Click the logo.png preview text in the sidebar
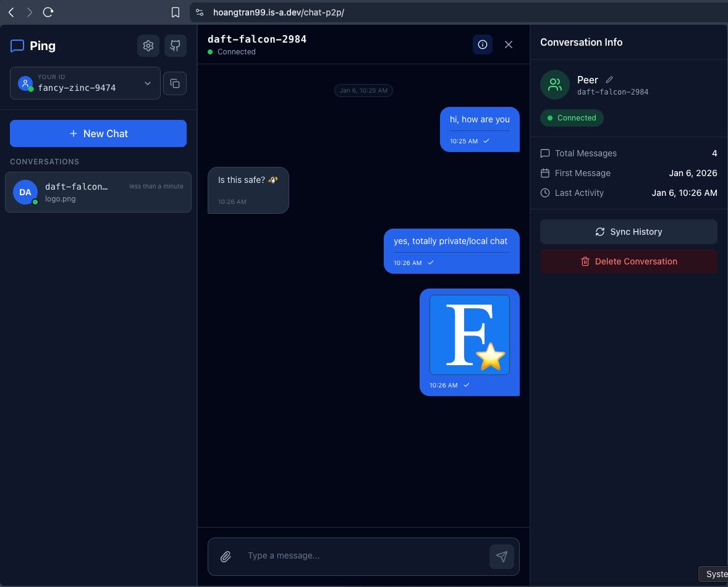 click(x=61, y=198)
